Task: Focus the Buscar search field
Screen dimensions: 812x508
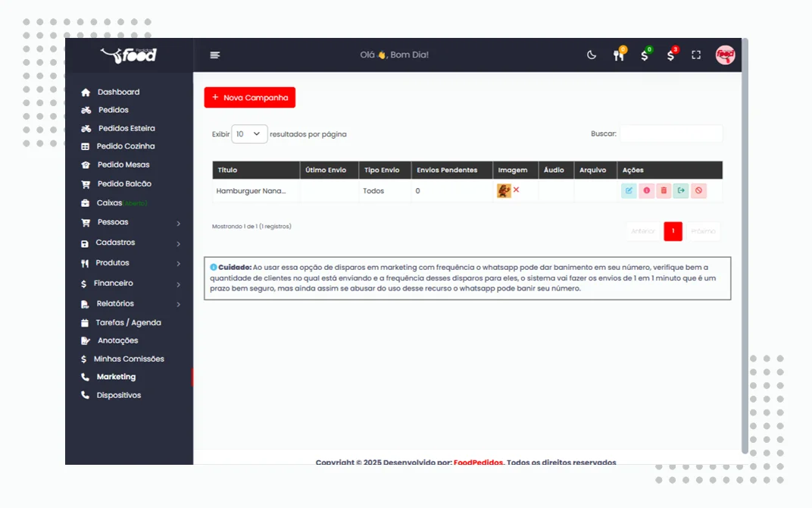Action: tap(670, 133)
